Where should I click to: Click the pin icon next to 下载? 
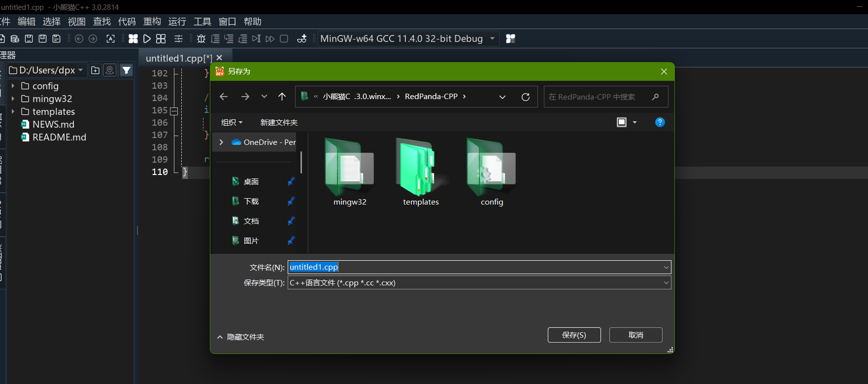[x=291, y=201]
